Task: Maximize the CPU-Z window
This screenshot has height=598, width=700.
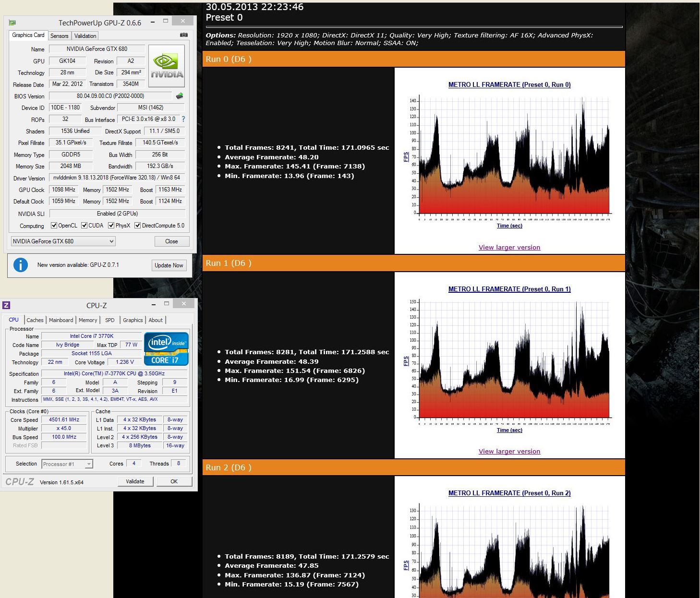Action: tap(167, 304)
